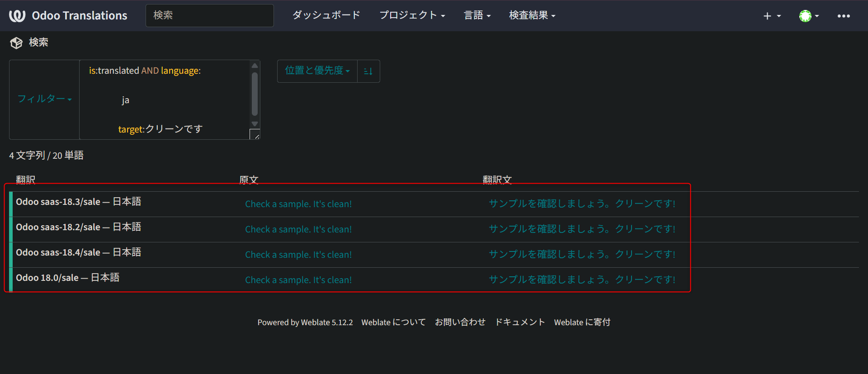The image size is (868, 374).
Task: Open the user avatar menu
Action: click(809, 16)
